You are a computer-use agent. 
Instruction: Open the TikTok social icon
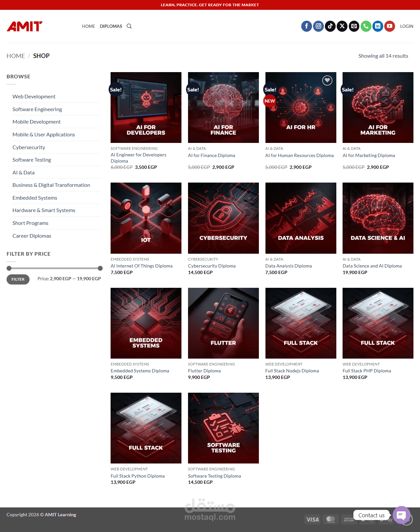pyautogui.click(x=330, y=26)
